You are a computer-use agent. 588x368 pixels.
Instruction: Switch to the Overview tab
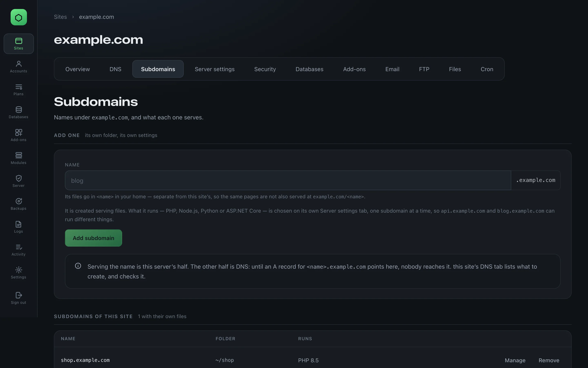78,69
